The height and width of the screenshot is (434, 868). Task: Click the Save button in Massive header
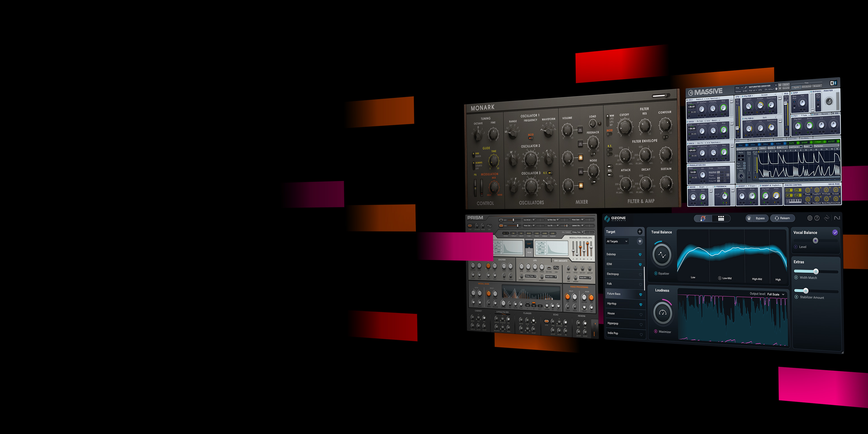click(786, 85)
